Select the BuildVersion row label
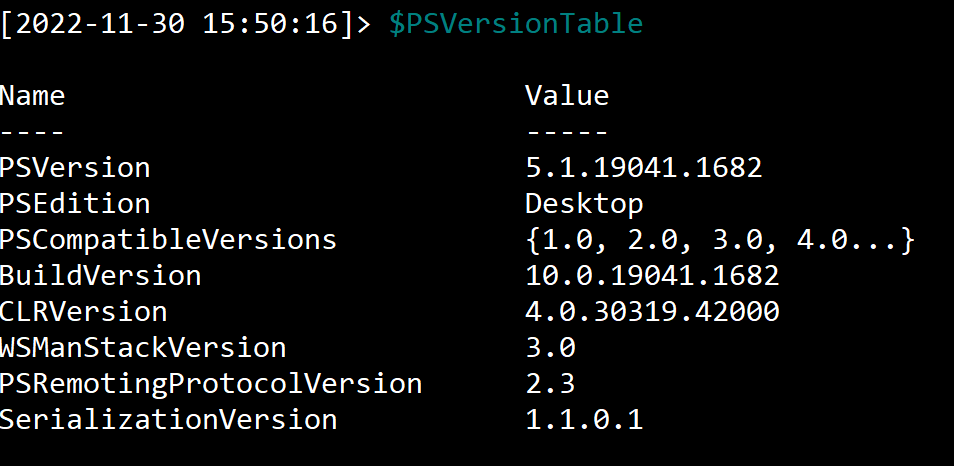954x466 pixels. tap(100, 276)
